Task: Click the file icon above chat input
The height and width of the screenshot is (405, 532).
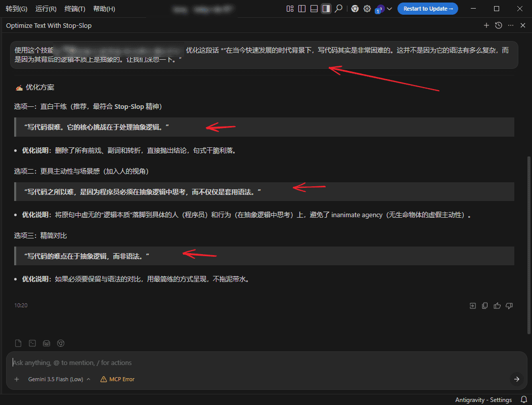Action: point(18,343)
